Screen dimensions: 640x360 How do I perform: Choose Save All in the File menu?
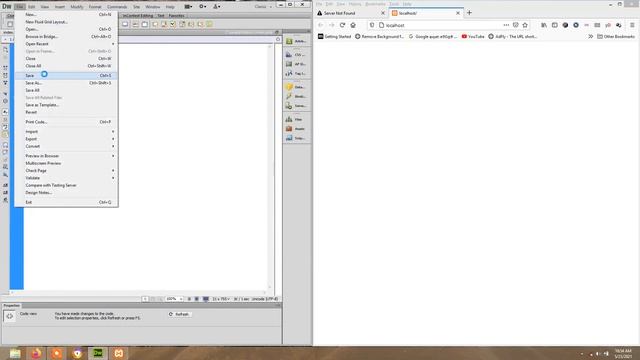click(x=67, y=90)
